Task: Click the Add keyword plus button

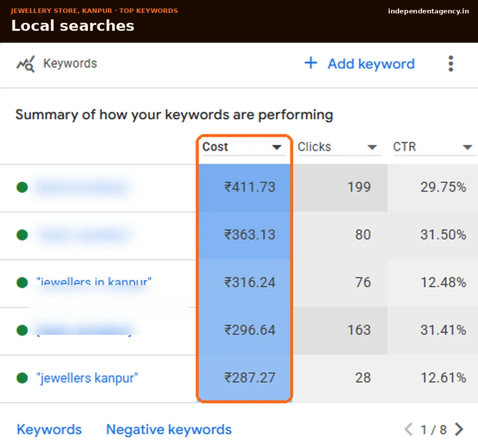Action: point(359,64)
